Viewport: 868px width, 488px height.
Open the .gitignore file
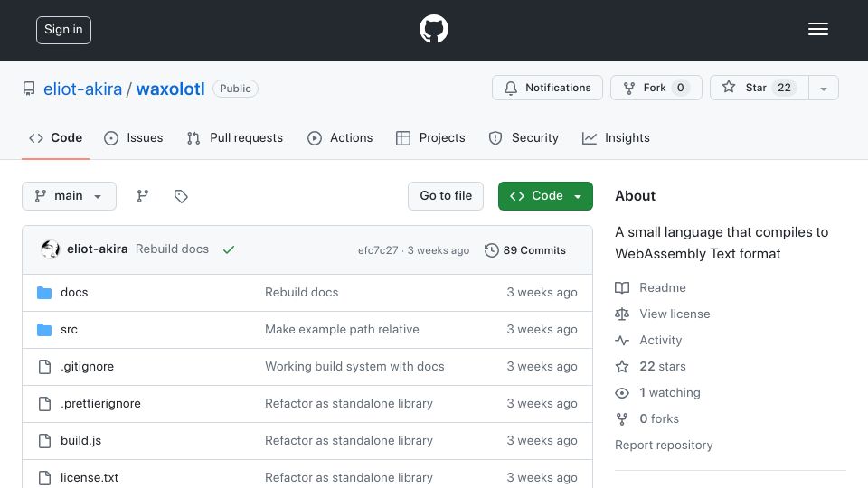pos(87,366)
